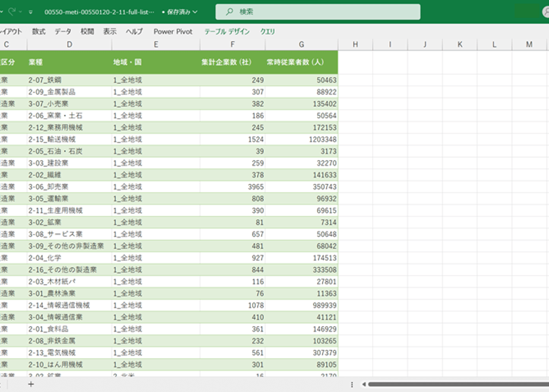Open Customize Quick Access Toolbar dropdown
This screenshot has height=392, width=549.
(31, 12)
